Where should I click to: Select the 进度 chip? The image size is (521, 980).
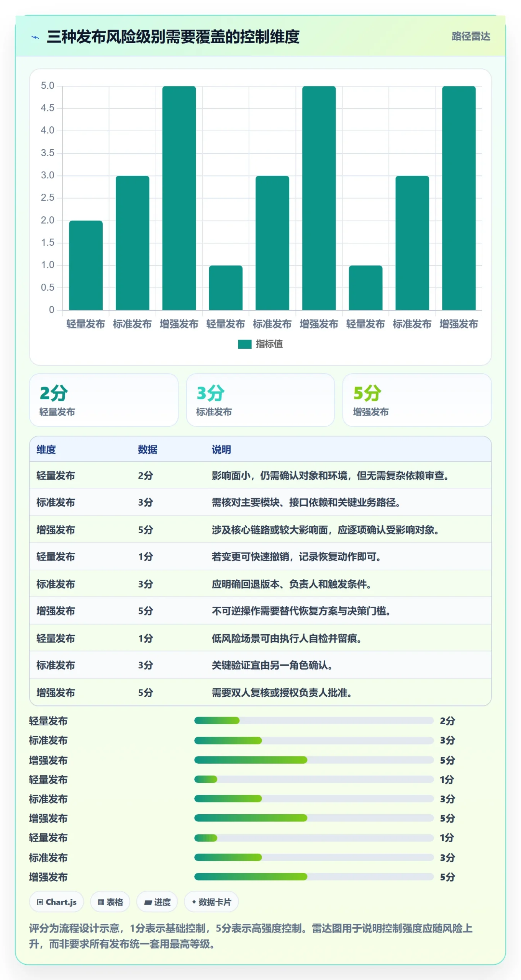pos(157,902)
